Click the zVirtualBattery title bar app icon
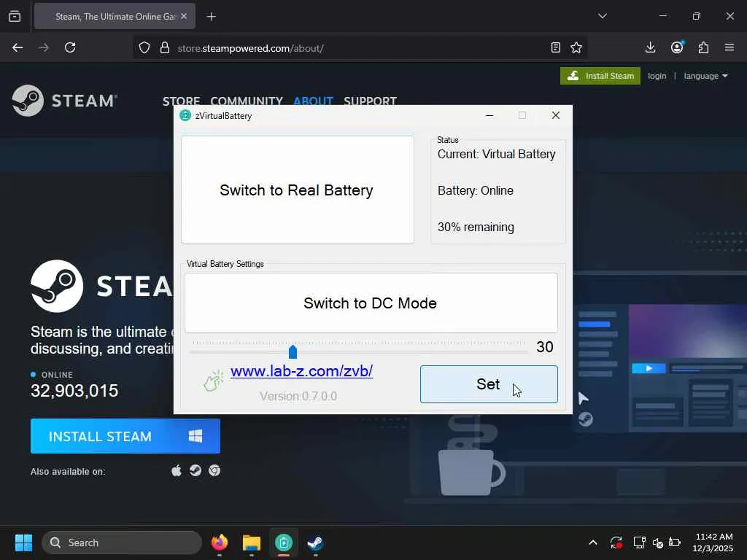The image size is (747, 560). 185,116
